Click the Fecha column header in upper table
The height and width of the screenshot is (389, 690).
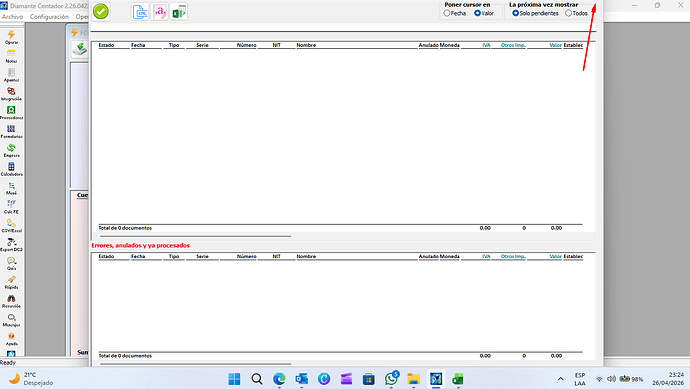pyautogui.click(x=138, y=45)
